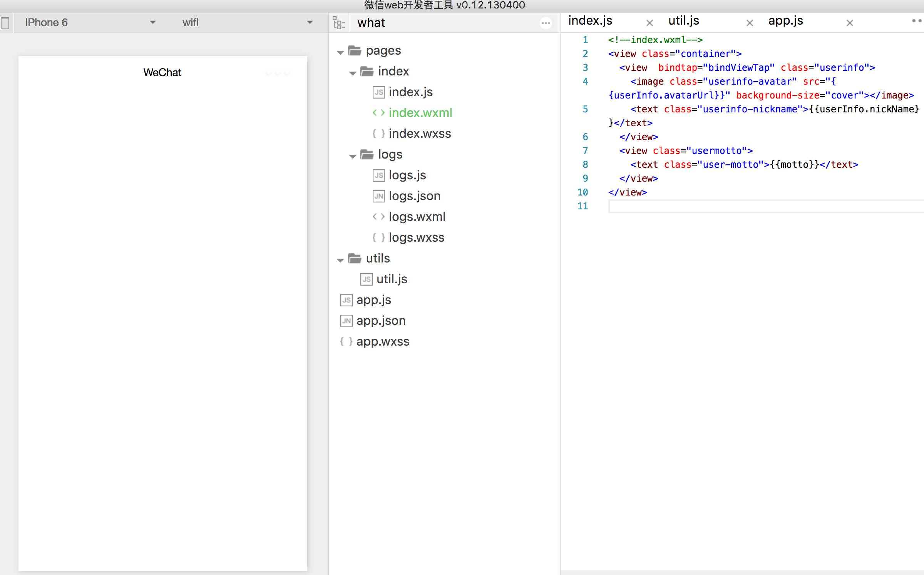
Task: Click the braces icon of app.wxss
Action: tap(346, 341)
